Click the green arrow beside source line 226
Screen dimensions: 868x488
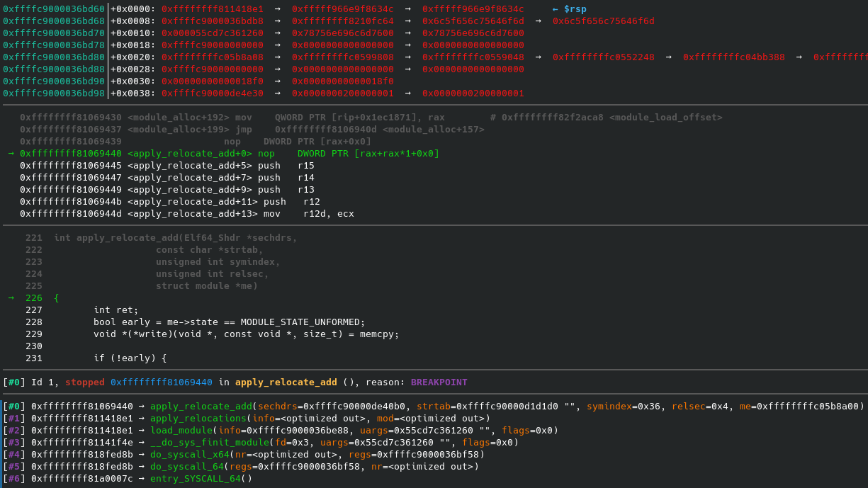(11, 298)
